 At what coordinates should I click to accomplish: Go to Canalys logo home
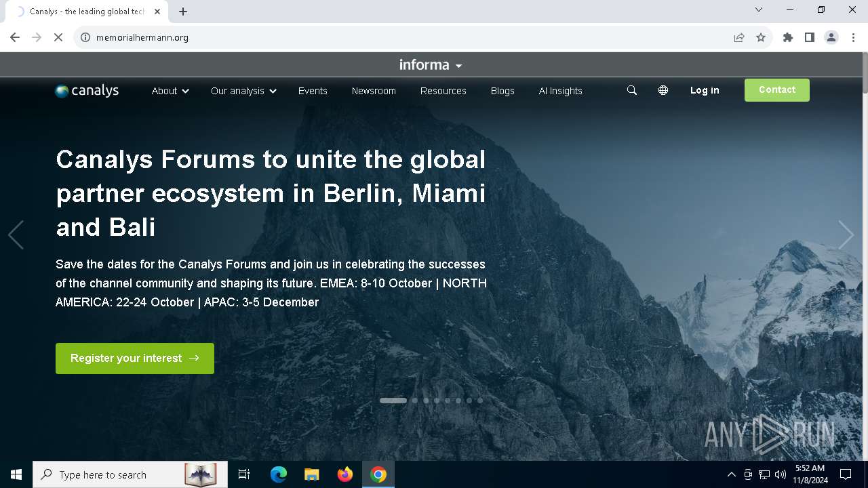(87, 91)
